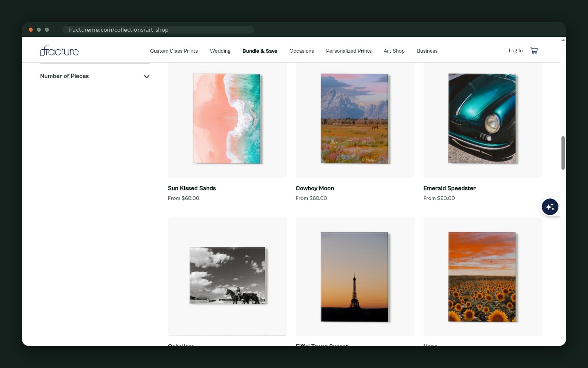This screenshot has height=368, width=588.
Task: Open the Emerald Speedster product title
Action: pyautogui.click(x=449, y=188)
